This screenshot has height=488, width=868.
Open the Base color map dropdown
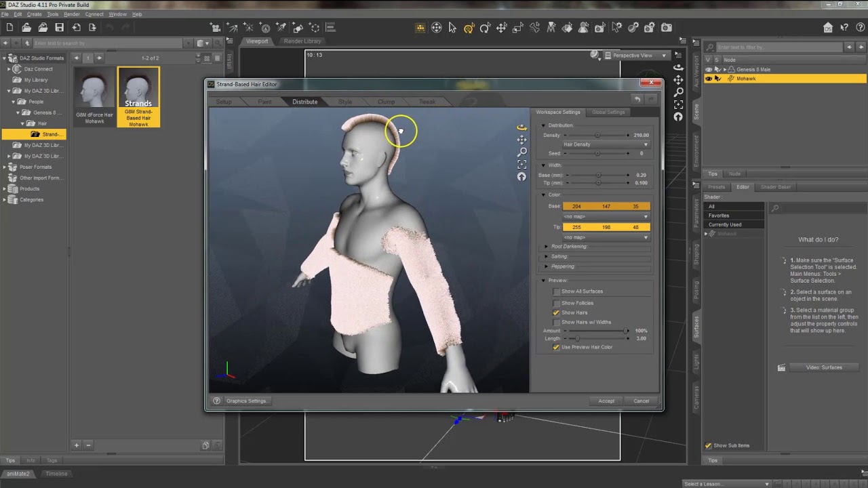(606, 217)
